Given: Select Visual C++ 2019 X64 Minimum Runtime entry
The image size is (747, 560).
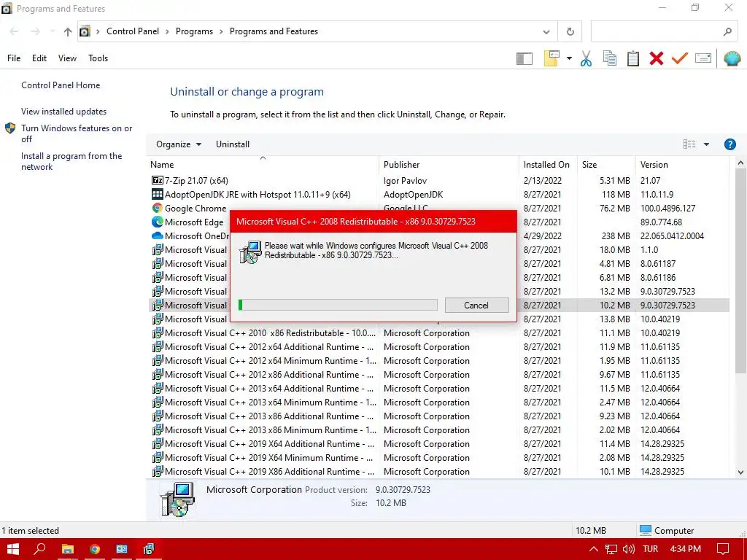Looking at the screenshot, I should [x=438, y=458].
